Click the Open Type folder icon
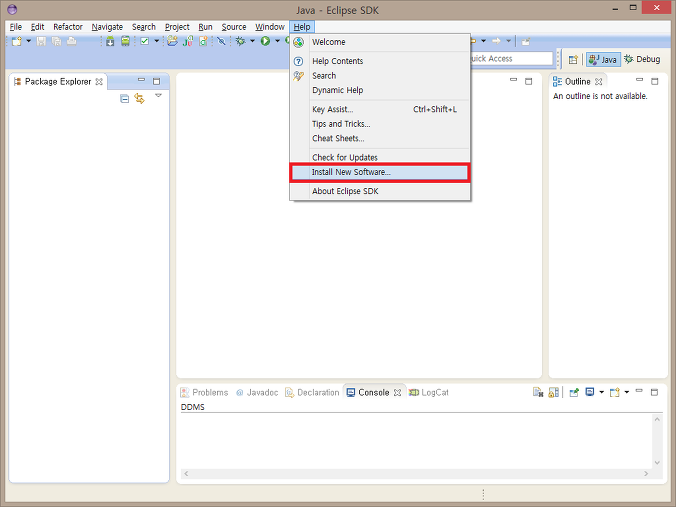This screenshot has height=507, width=676. [172, 41]
